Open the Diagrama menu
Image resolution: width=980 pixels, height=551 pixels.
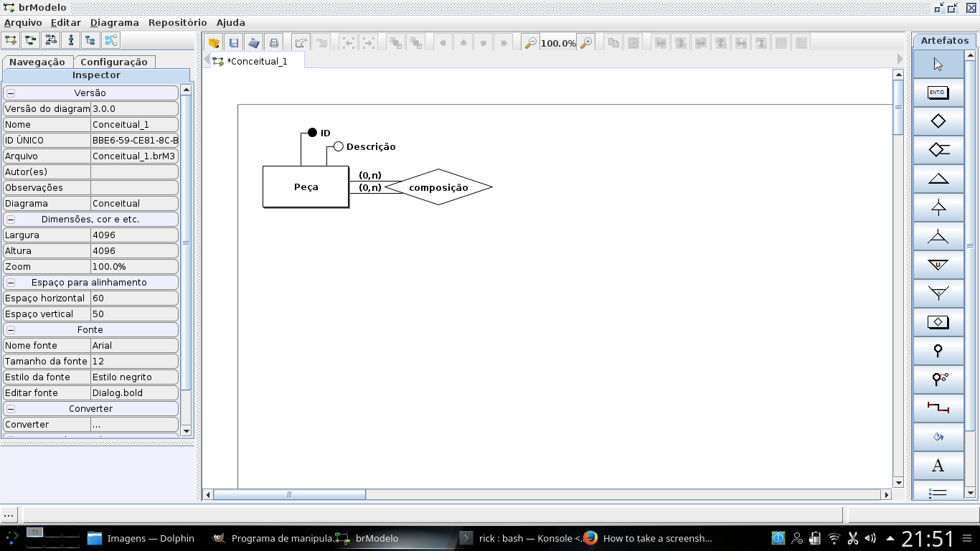pyautogui.click(x=114, y=22)
